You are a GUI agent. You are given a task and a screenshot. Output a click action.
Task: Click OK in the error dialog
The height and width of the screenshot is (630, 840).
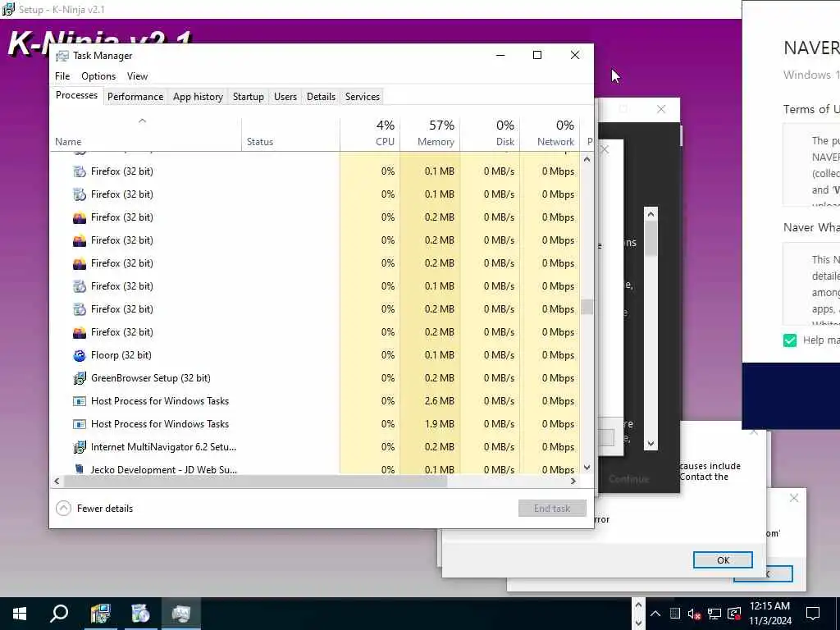pos(723,559)
